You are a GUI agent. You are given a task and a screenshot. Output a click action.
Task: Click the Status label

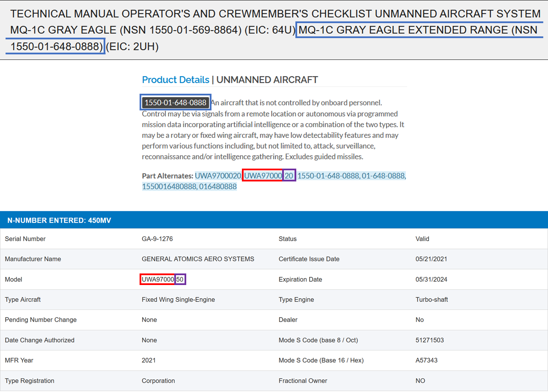point(288,239)
